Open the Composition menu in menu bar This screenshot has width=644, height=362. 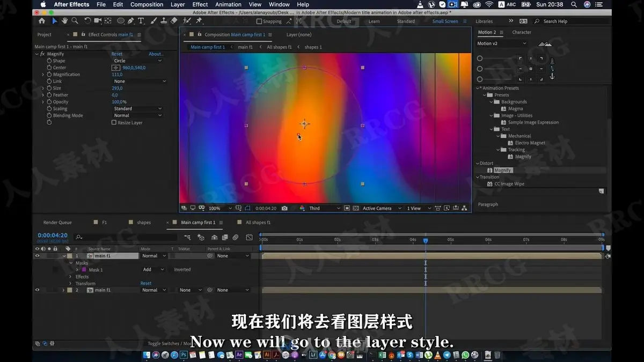pos(147,4)
